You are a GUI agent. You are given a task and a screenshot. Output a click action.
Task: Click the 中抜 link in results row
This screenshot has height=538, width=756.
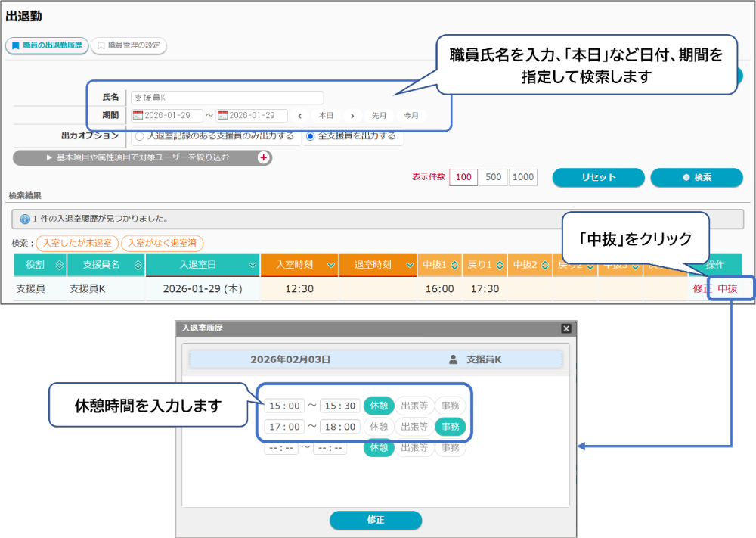click(727, 288)
